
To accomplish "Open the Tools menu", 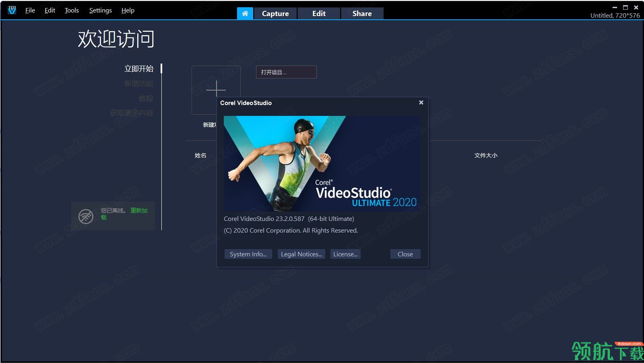I will [x=72, y=10].
